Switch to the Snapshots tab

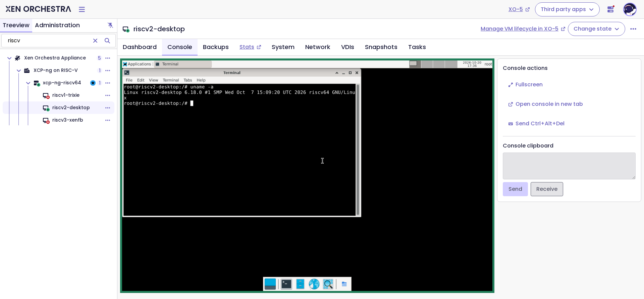tap(381, 47)
